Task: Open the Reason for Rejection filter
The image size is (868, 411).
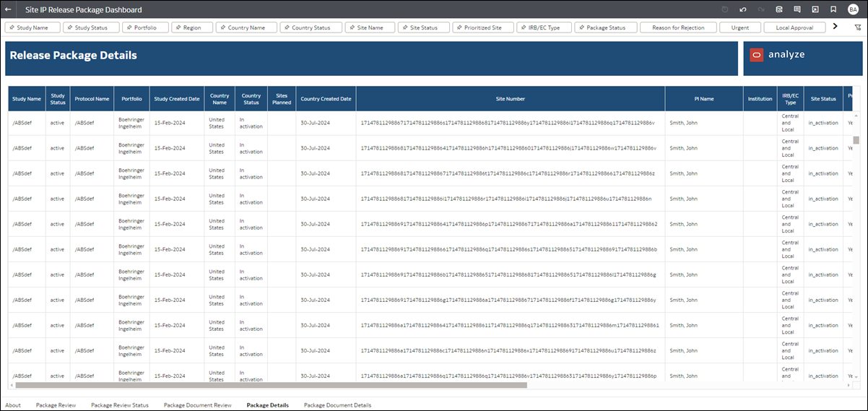Action: click(x=678, y=27)
